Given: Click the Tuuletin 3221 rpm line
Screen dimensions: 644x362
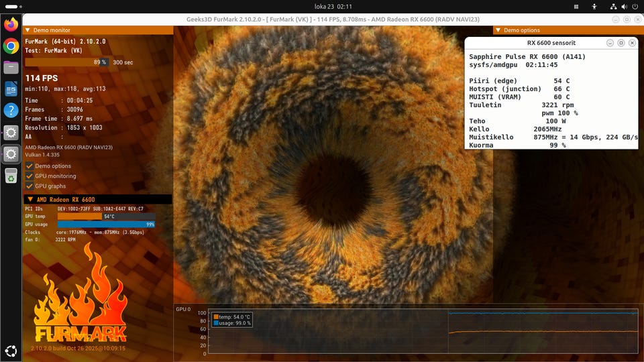Looking at the screenshot, I should [x=521, y=105].
